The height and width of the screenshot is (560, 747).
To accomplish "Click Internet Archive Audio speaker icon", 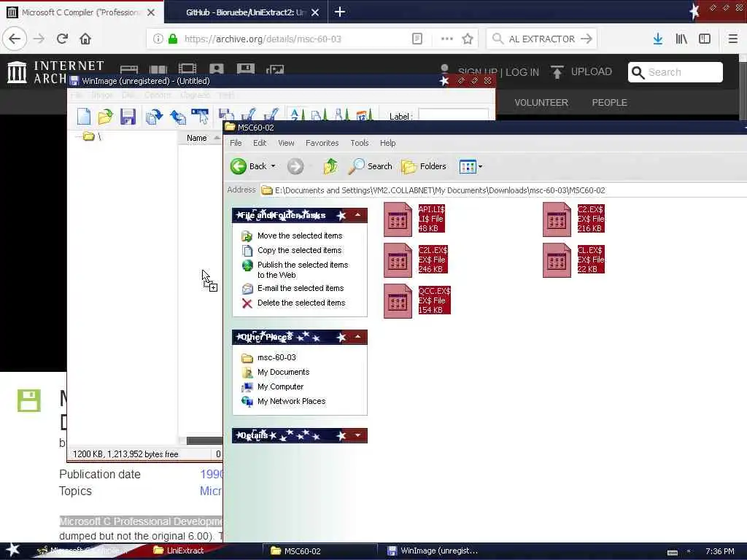I will point(216,69).
